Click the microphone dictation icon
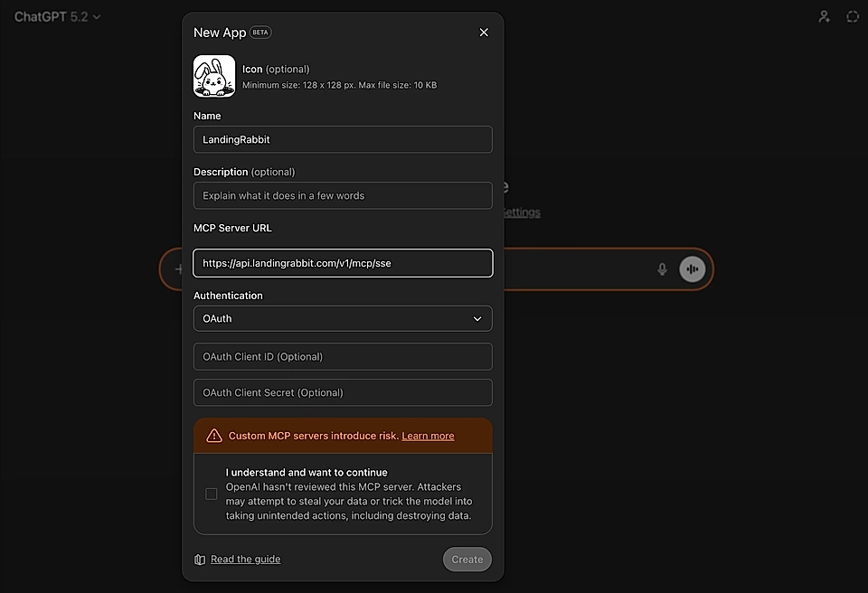868x593 pixels. (662, 268)
